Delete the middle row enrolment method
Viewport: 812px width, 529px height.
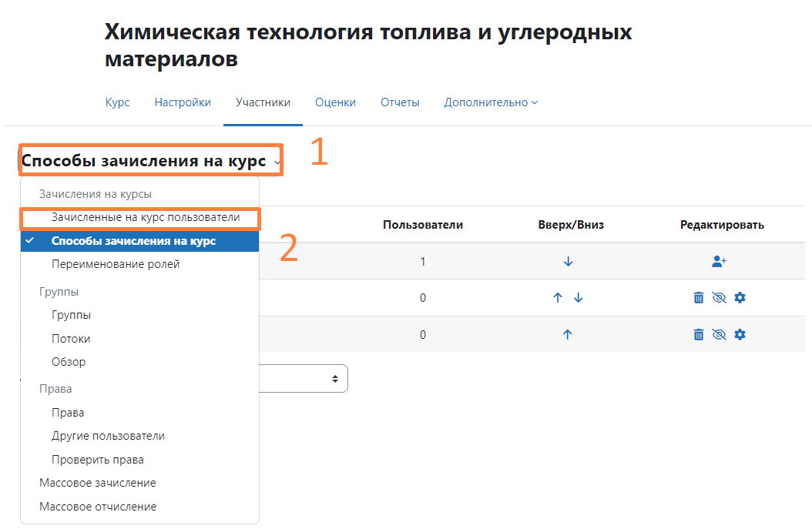699,298
